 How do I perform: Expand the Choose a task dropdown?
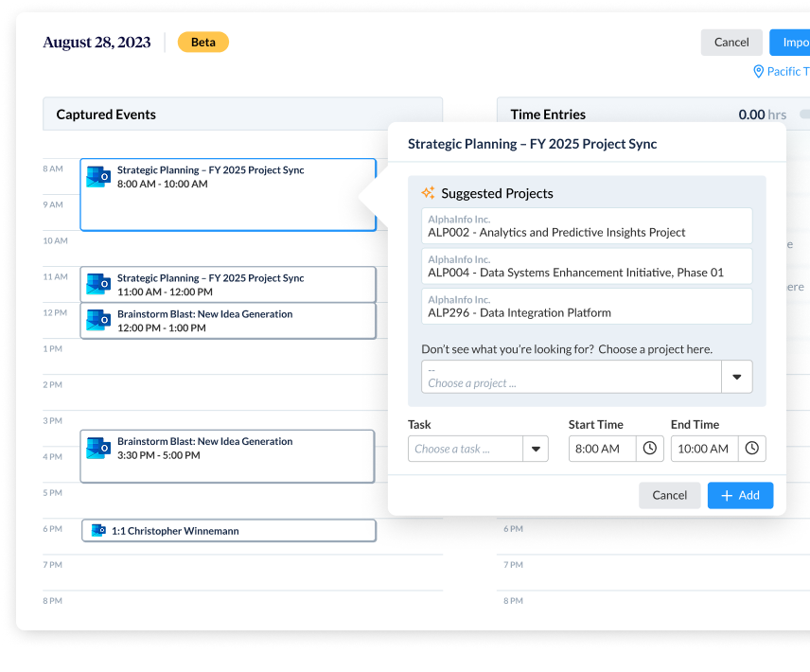point(537,448)
